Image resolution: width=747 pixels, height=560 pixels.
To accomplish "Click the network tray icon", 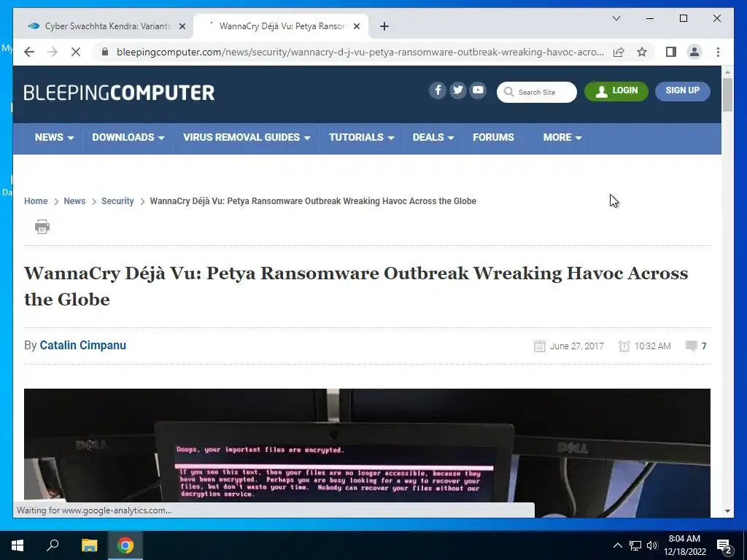I will (x=635, y=545).
